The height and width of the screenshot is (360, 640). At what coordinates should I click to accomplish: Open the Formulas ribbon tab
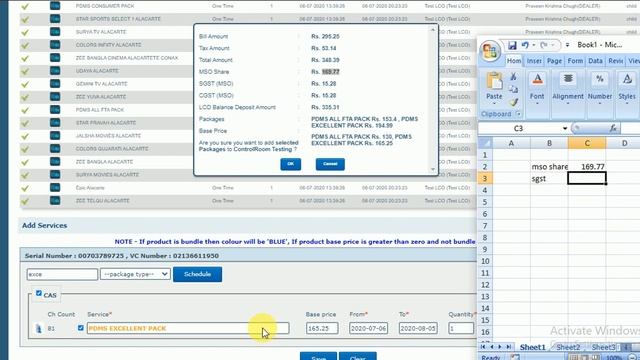point(575,61)
